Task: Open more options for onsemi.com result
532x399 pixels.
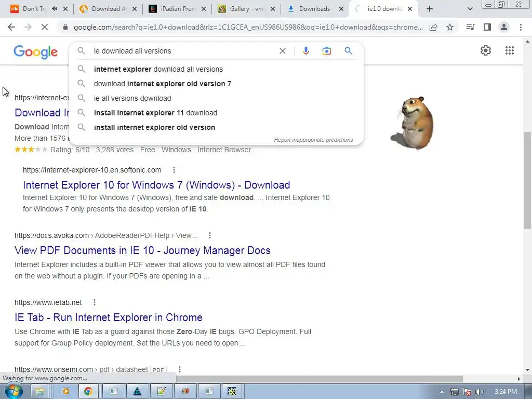Action: [x=179, y=369]
